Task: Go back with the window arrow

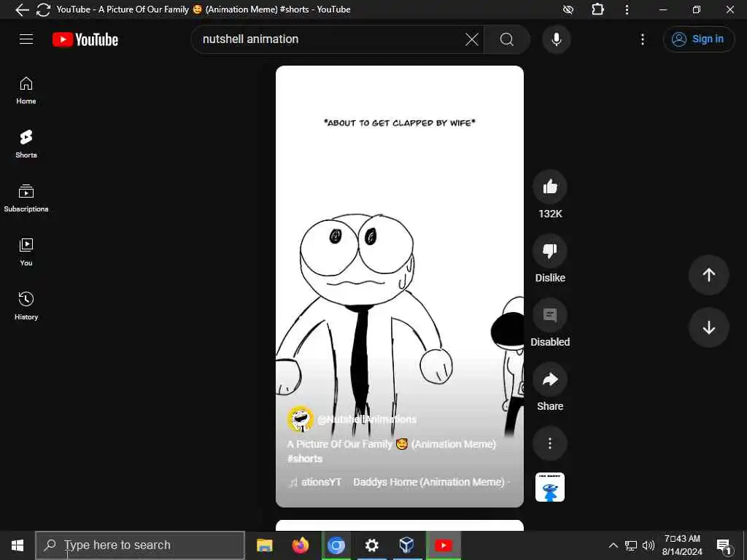Action: (22, 9)
